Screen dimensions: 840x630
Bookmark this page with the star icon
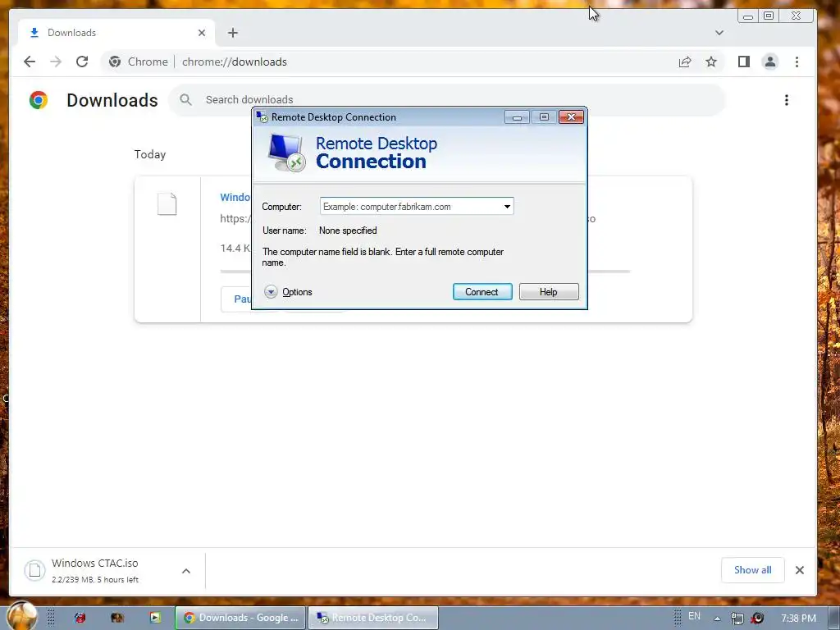pos(711,62)
